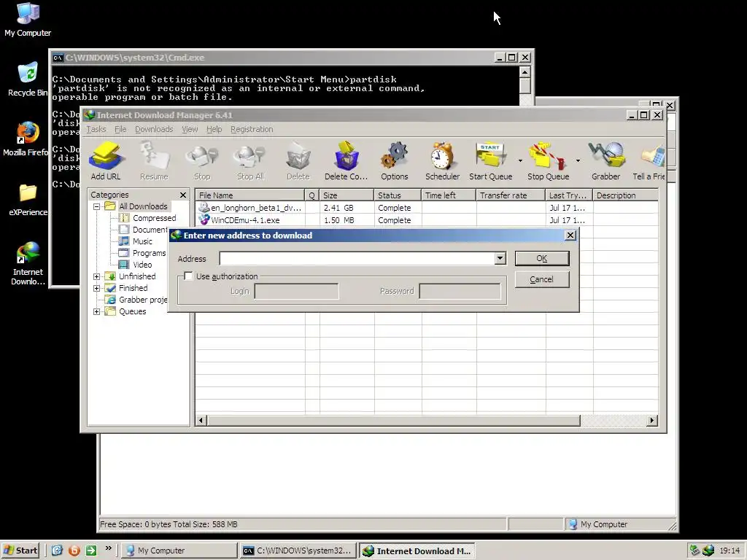Open the Registration menu
Screen dimensions: 747x560
tap(252, 129)
